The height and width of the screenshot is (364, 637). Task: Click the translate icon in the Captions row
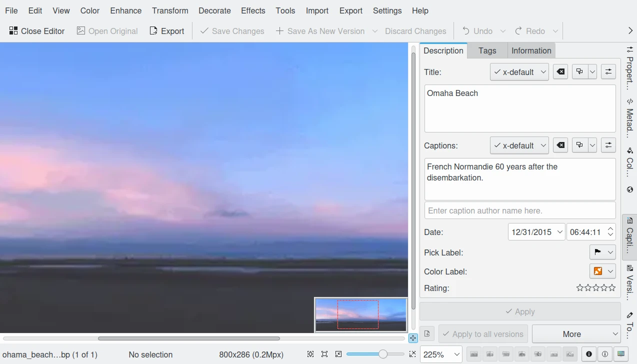(x=579, y=145)
